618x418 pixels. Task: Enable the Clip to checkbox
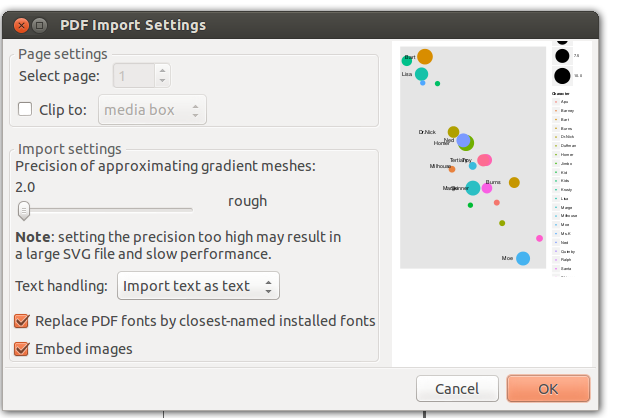(x=25, y=109)
